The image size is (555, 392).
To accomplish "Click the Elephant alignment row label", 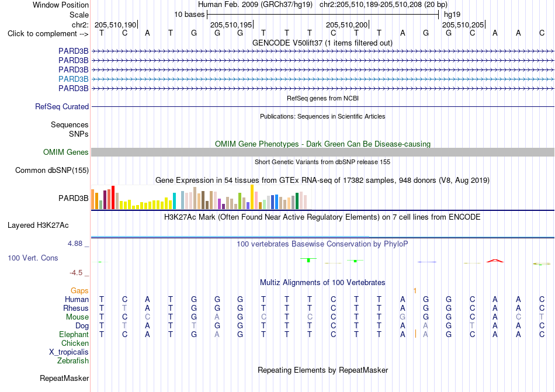I will (x=74, y=334).
